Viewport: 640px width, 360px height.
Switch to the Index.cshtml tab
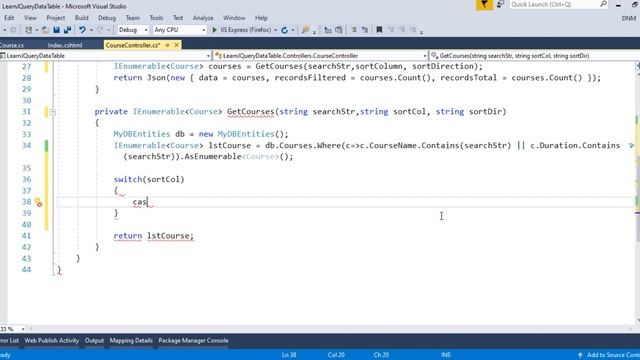click(x=65, y=45)
